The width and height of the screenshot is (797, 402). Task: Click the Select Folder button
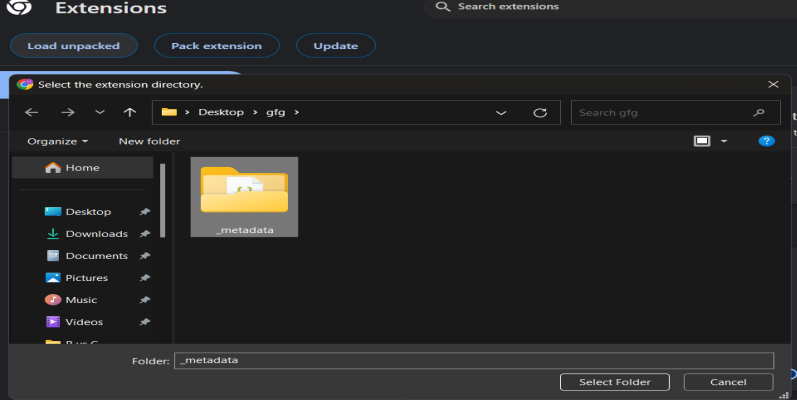pyautogui.click(x=615, y=382)
